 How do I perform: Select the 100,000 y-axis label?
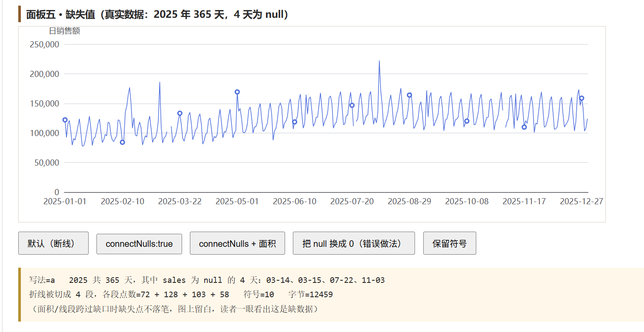tap(44, 133)
